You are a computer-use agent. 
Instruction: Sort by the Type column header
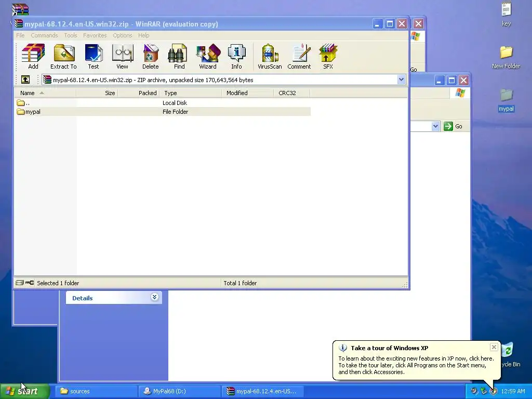point(190,93)
